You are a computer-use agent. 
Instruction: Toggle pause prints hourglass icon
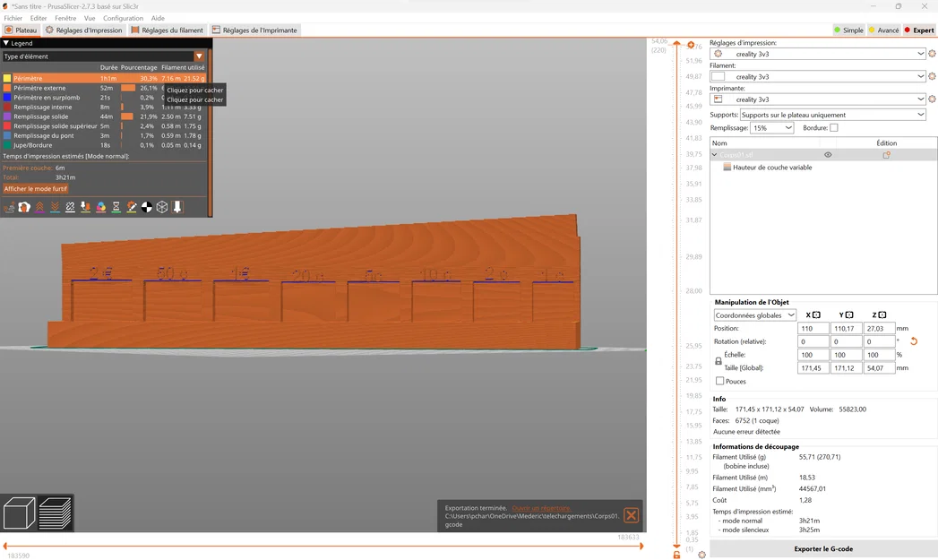pos(116,207)
